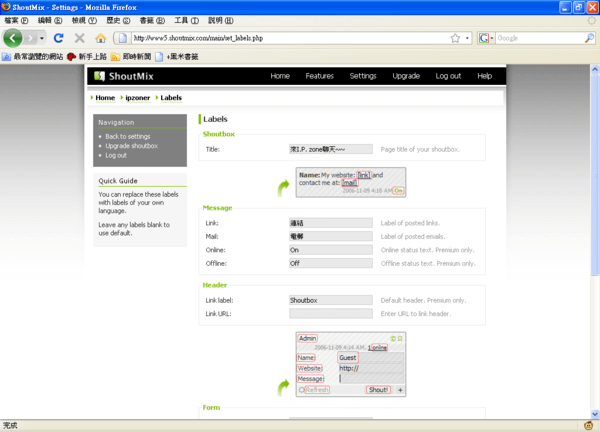Click the browser Forward arrow button
Viewport: 600px width, 432px height.
coord(30,38)
